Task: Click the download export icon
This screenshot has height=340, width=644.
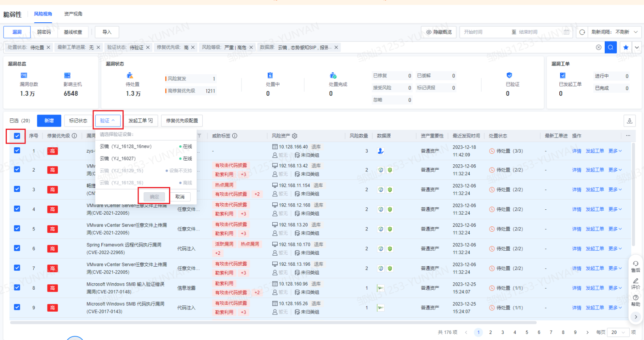Action: pos(629,121)
